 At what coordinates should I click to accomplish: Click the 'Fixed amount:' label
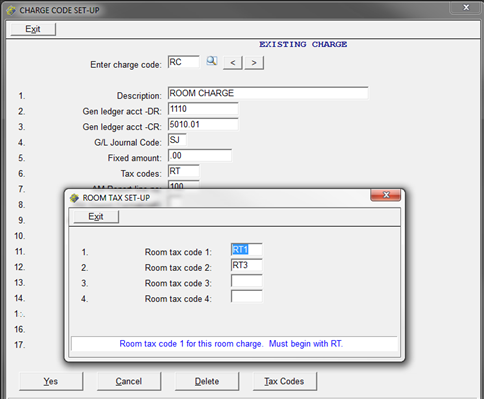point(135,158)
